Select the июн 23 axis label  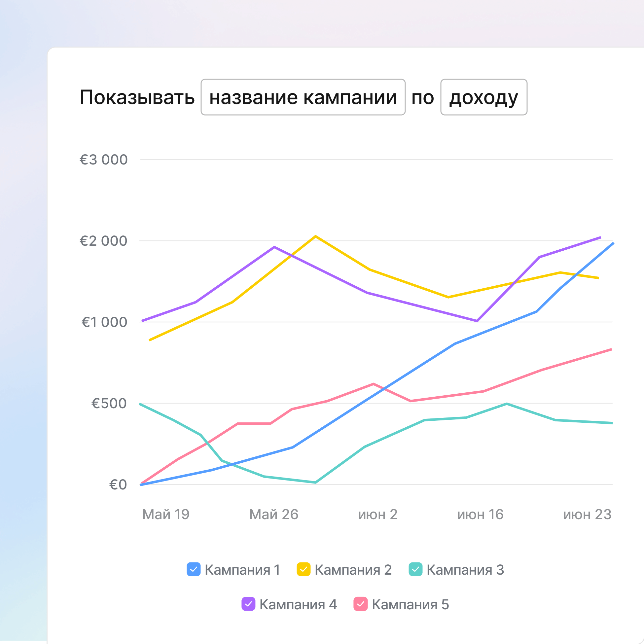(587, 514)
